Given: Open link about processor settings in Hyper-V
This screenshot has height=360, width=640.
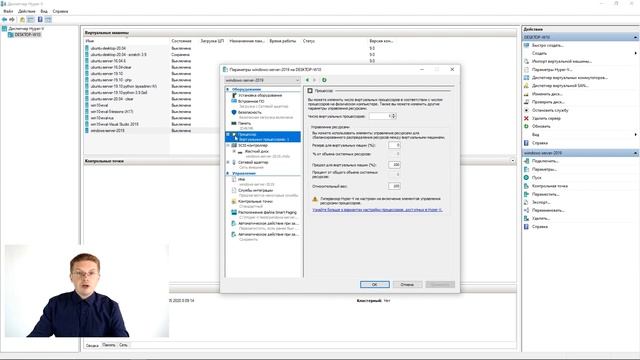Looking at the screenshot, I should [x=377, y=210].
